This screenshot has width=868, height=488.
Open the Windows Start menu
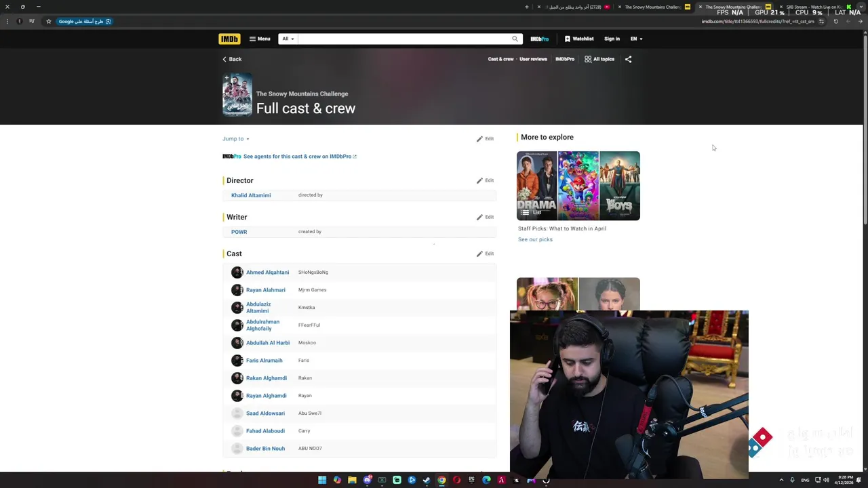[322, 481]
